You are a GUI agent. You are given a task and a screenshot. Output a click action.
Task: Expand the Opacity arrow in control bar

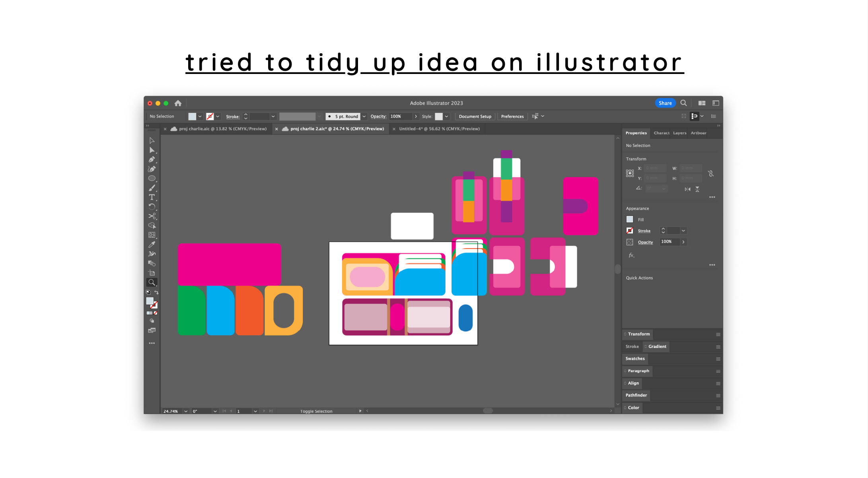click(x=416, y=117)
